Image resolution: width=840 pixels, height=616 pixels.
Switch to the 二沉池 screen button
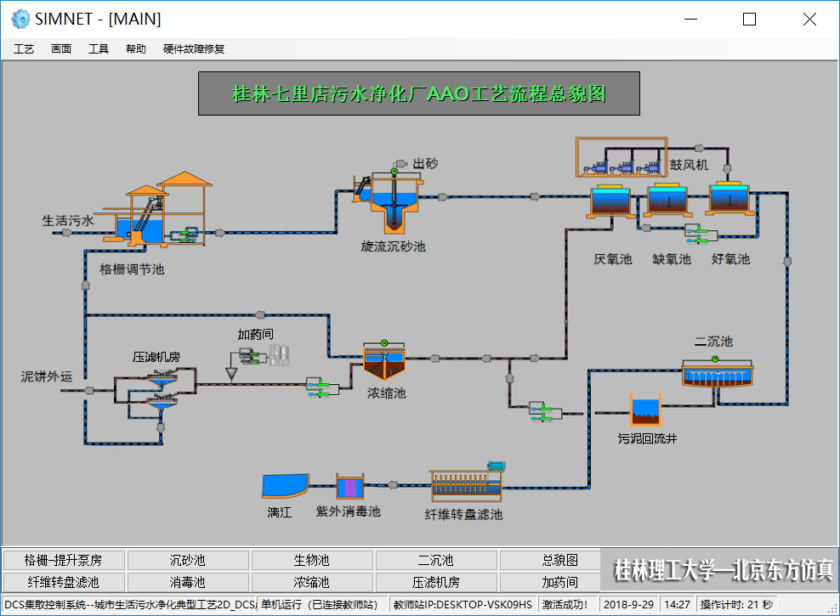tap(436, 561)
